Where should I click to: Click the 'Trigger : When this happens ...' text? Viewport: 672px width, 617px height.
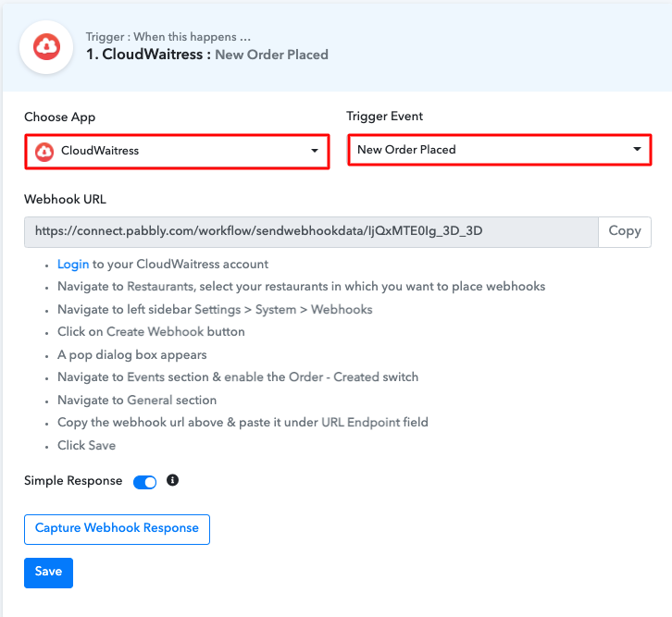(x=168, y=37)
